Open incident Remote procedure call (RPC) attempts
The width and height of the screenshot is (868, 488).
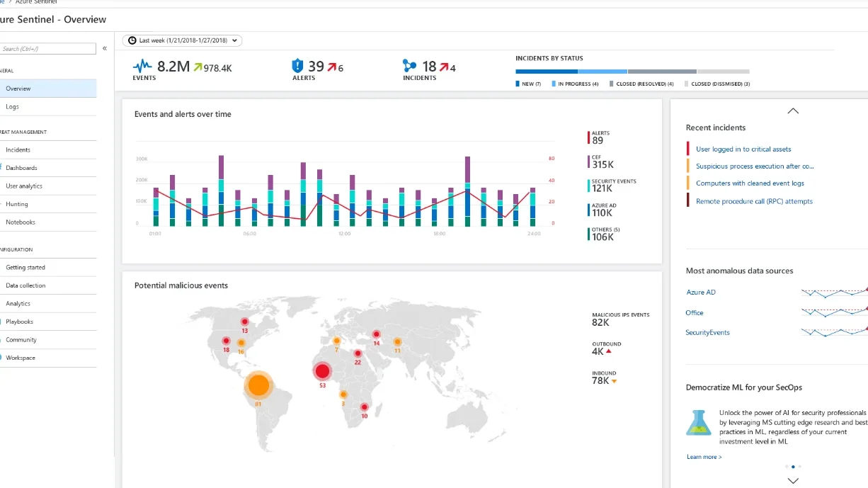point(754,201)
